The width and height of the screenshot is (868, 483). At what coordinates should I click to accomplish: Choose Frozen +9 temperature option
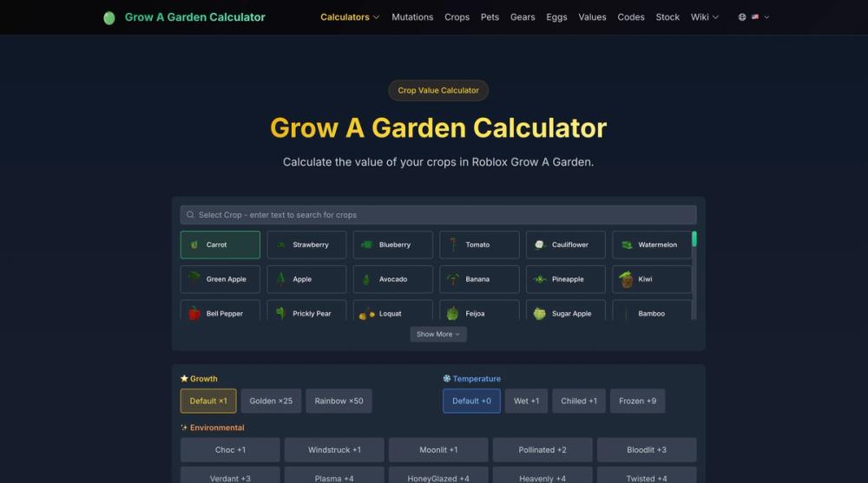pos(637,401)
